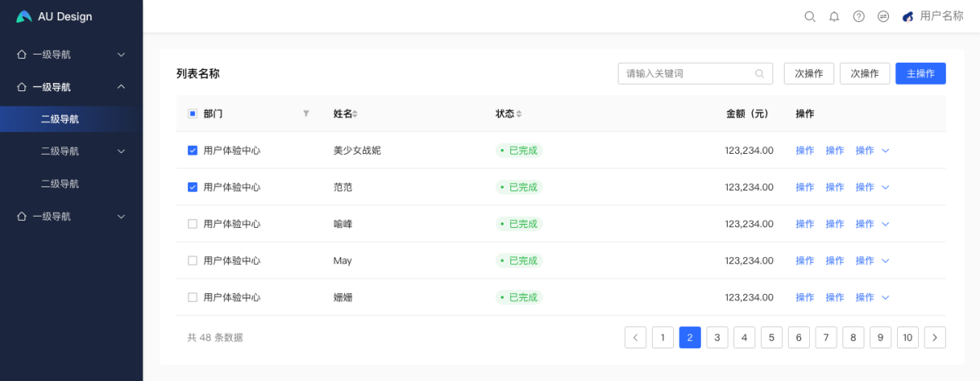
Task: Uncheck the 美少女战妮 row checkbox
Action: [x=193, y=151]
